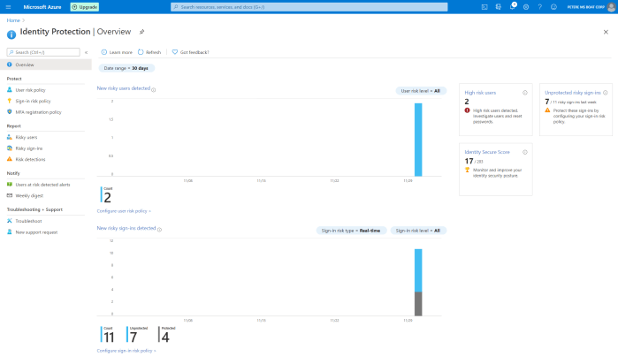This screenshot has width=618, height=364.
Task: Click the Refresh toolbar button
Action: coord(149,52)
